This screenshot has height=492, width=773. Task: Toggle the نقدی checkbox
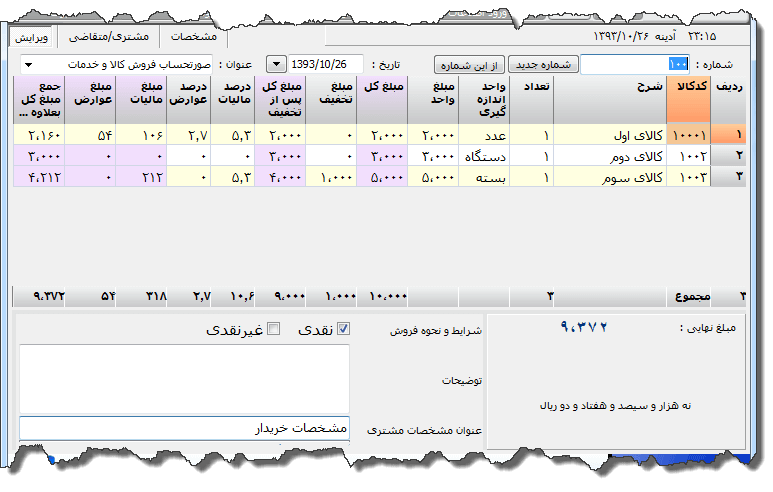point(344,329)
